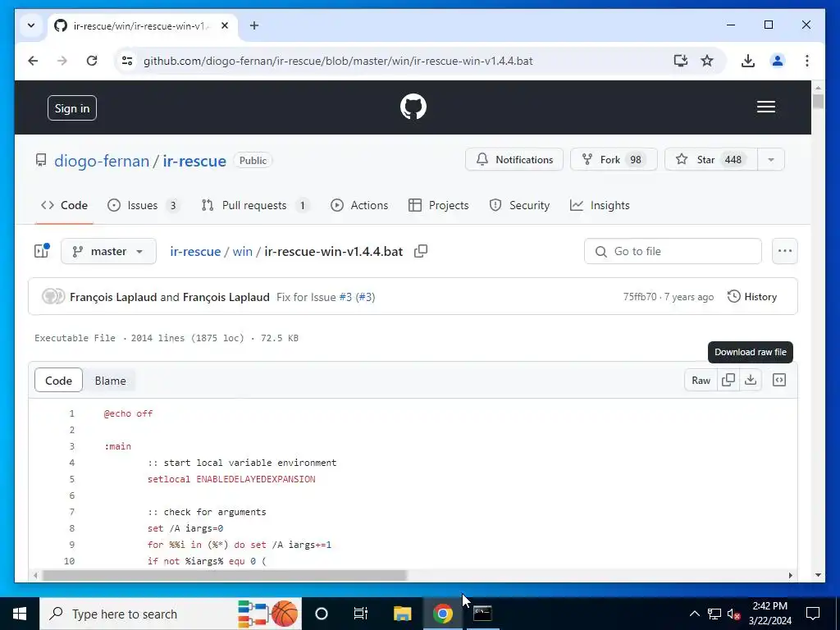
Task: Click the Chrome address bar URL
Action: 338,61
